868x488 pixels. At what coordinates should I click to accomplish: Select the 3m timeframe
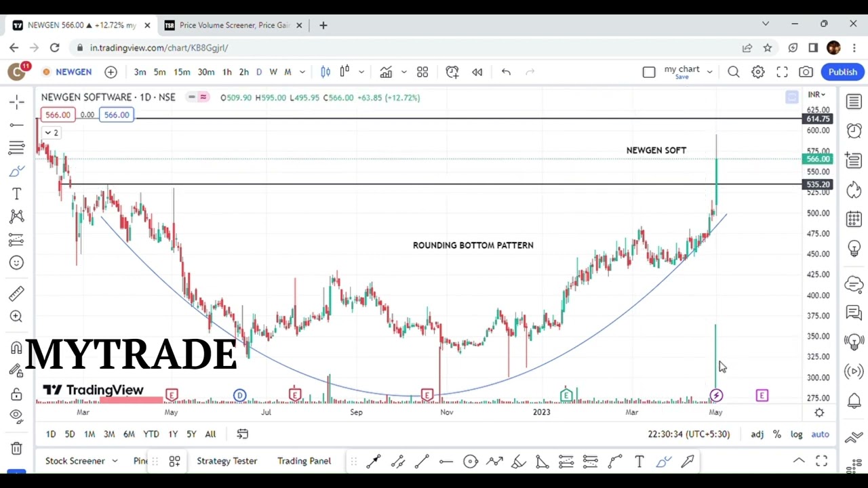(x=140, y=72)
